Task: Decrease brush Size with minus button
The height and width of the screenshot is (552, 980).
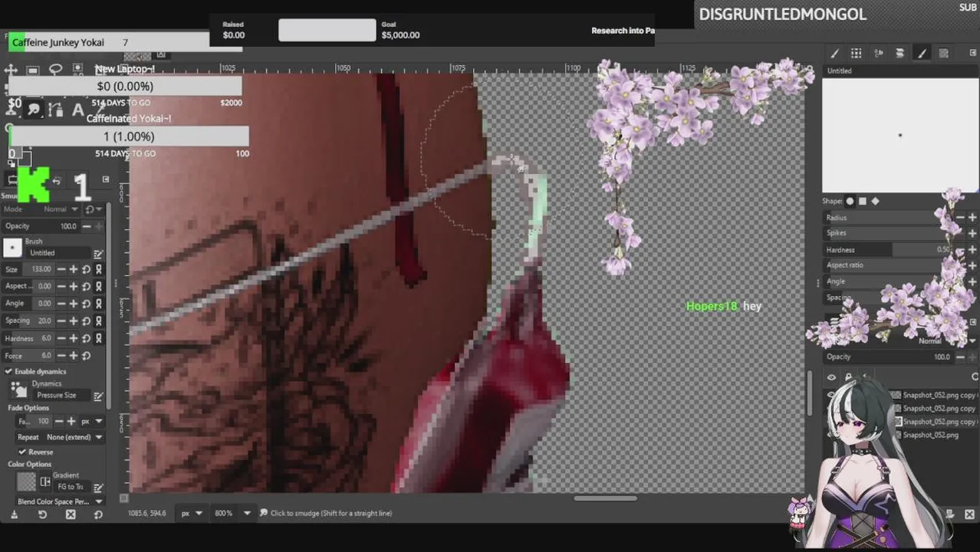Action: (x=61, y=269)
